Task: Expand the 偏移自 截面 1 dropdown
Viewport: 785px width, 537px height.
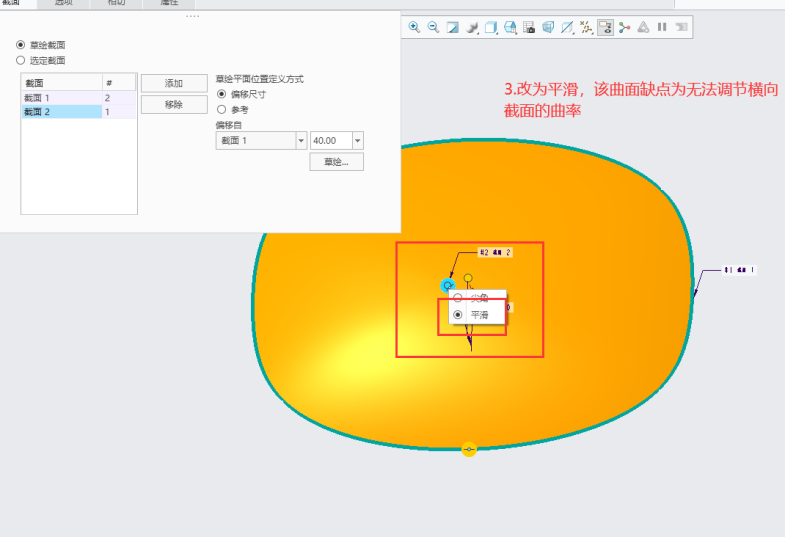Action: coord(301,141)
